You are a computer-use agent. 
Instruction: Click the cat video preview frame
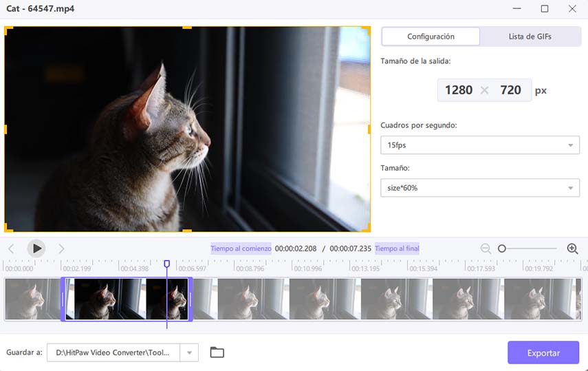[x=188, y=129]
